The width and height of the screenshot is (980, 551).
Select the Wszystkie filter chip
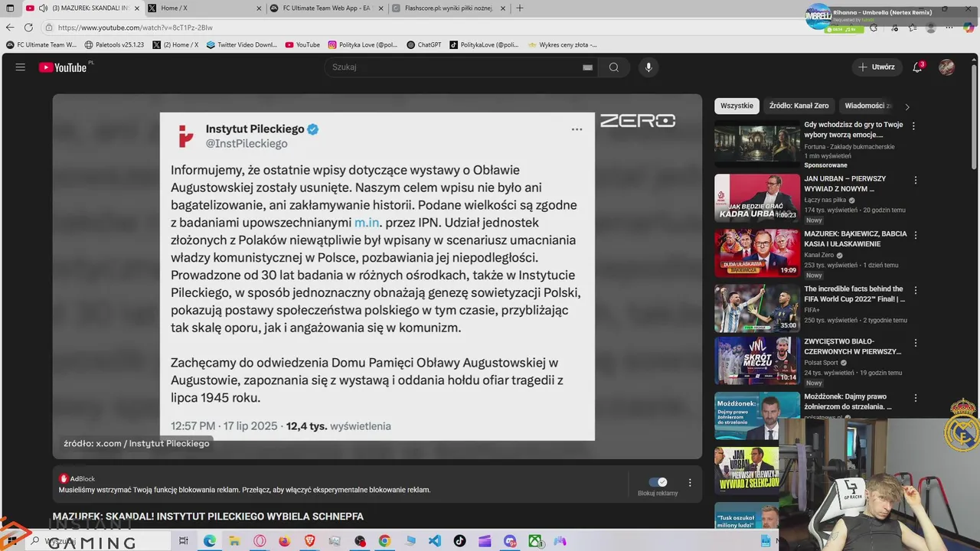pyautogui.click(x=737, y=106)
